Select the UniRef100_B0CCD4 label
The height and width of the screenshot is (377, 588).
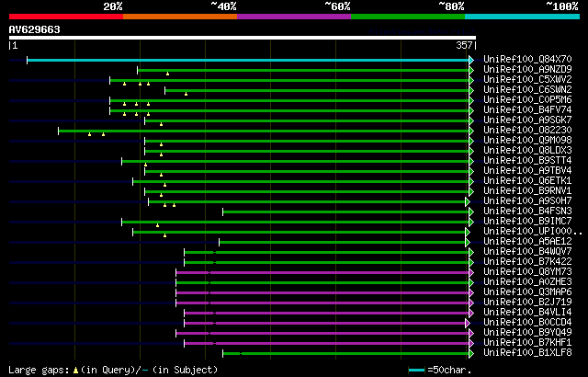[527, 323]
